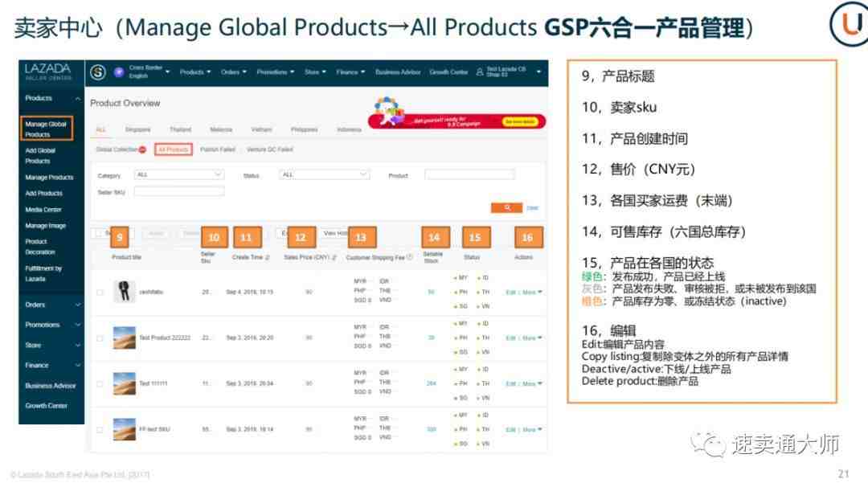This screenshot has height=483, width=868.
Task: Select the Global Collection sub-tab
Action: (117, 149)
